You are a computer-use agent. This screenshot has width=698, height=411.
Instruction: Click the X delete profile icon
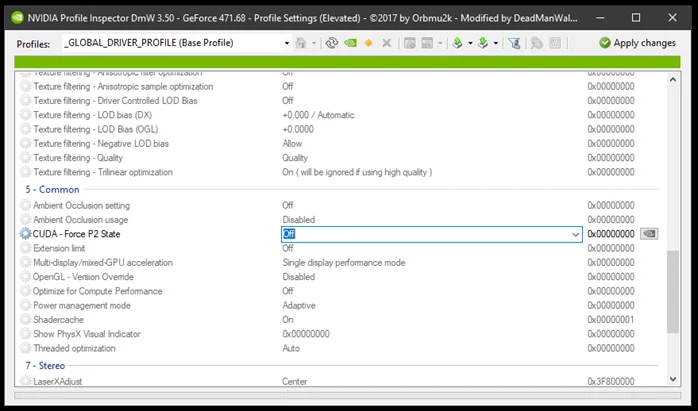[x=386, y=43]
